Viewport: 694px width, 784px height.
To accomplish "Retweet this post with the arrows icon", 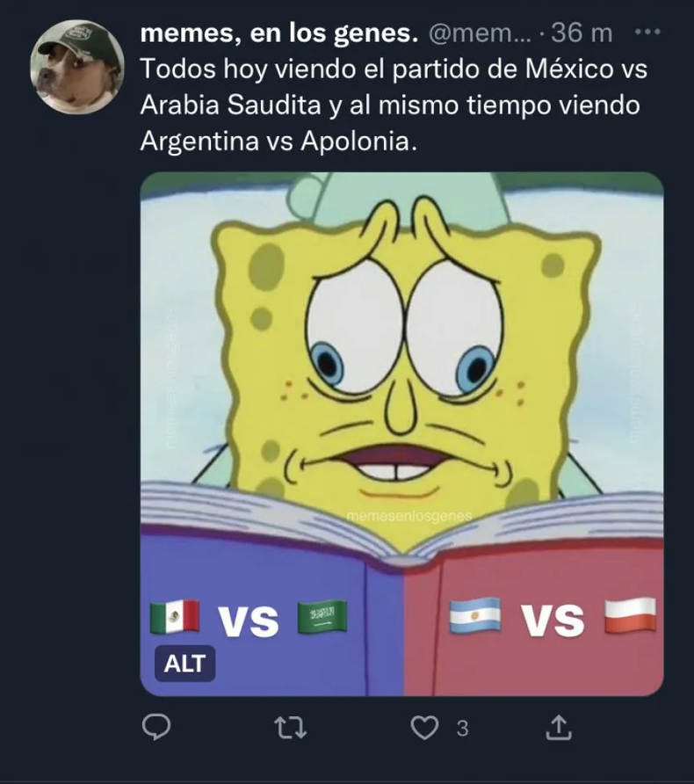I will point(291,728).
